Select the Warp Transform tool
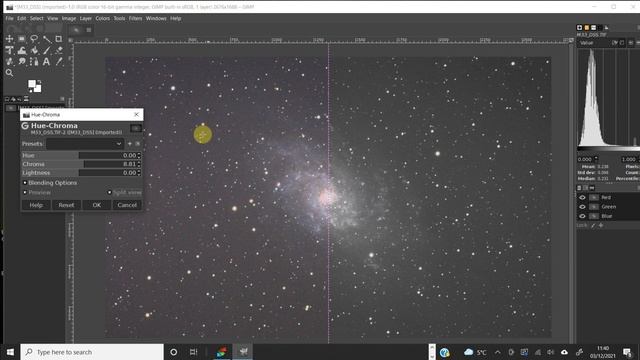Screen dimensions: 640x360 (22, 50)
